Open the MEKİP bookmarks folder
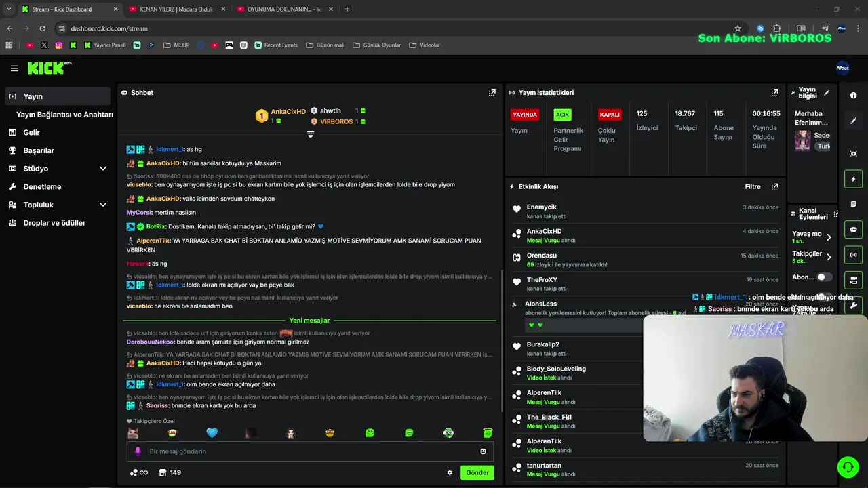868x488 pixels. point(176,45)
